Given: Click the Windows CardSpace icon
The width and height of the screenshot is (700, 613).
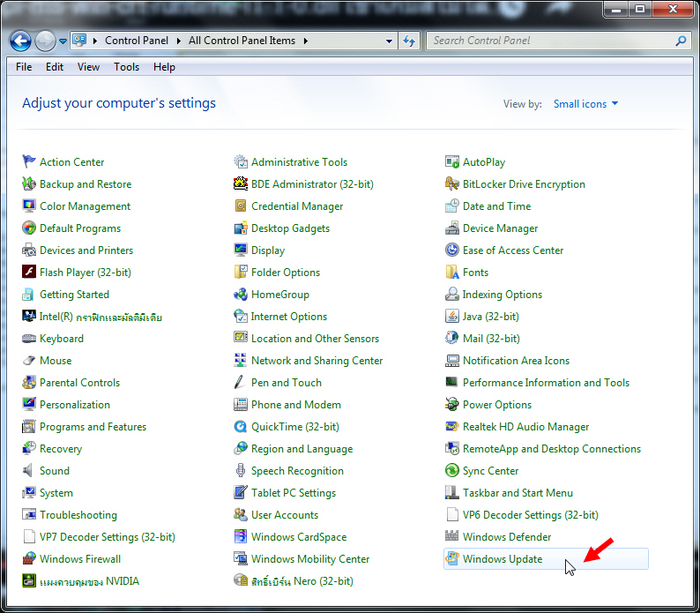Looking at the screenshot, I should pyautogui.click(x=241, y=536).
